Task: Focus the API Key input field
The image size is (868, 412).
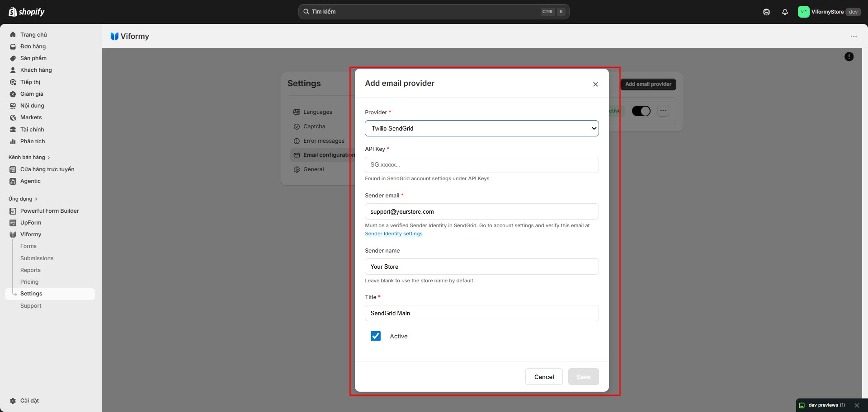Action: tap(481, 165)
